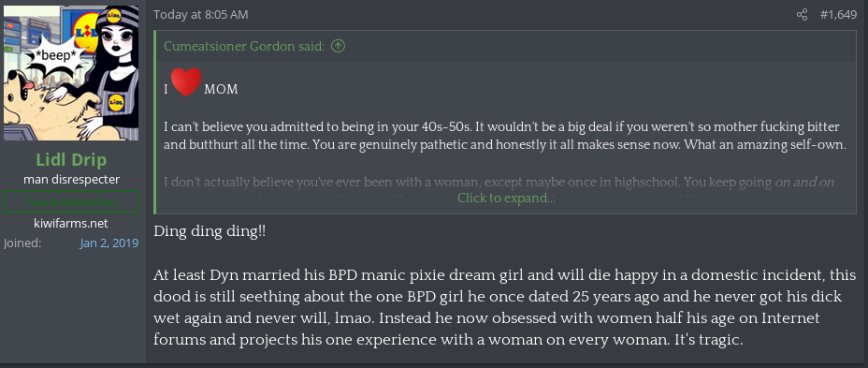Open Lidl Drip's avatar image

(71, 73)
